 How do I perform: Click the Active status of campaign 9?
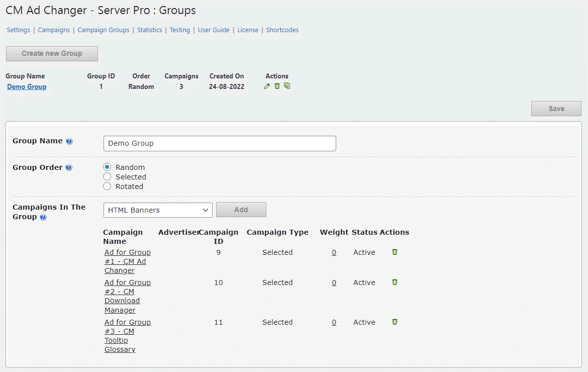tap(364, 252)
